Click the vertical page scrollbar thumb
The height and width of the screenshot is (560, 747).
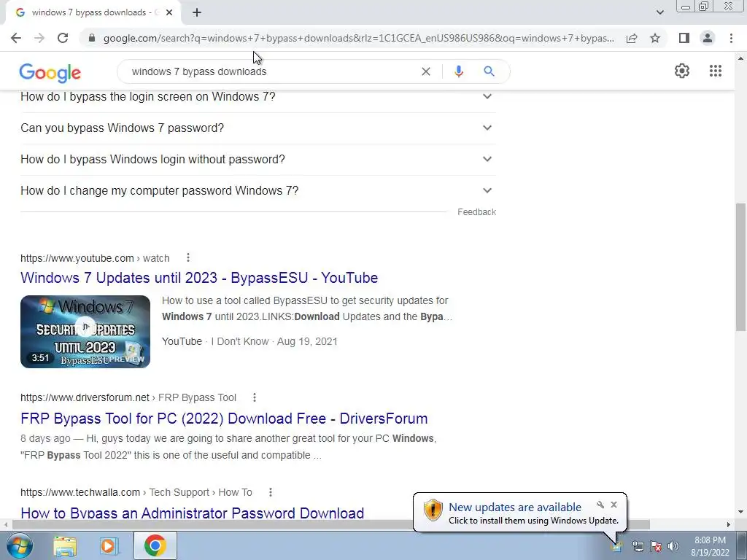click(740, 267)
